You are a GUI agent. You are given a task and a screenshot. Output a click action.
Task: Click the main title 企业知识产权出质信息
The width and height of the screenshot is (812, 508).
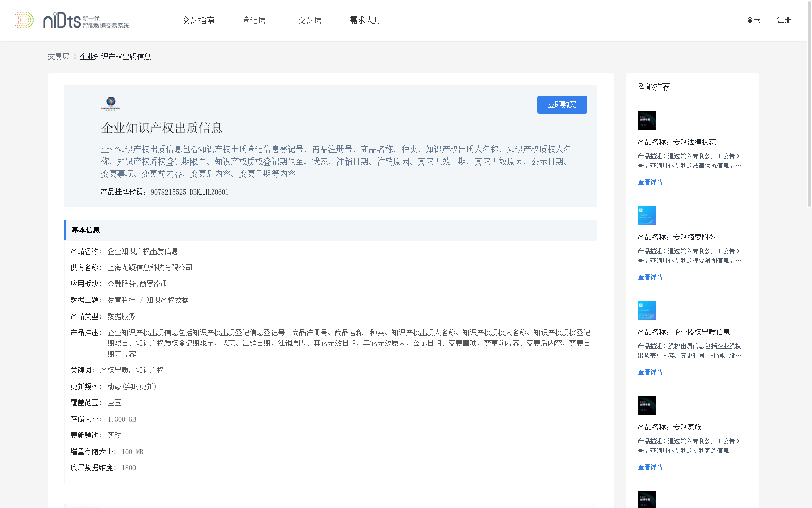162,128
